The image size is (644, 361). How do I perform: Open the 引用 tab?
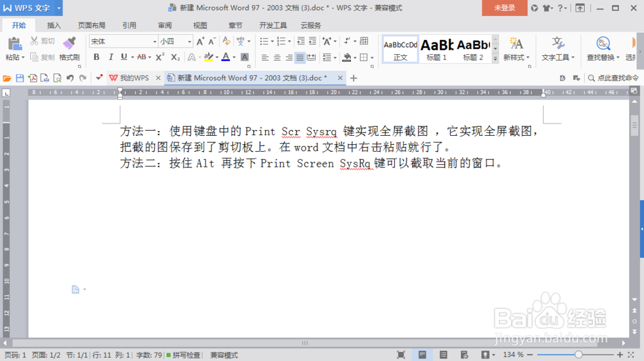[x=129, y=26]
